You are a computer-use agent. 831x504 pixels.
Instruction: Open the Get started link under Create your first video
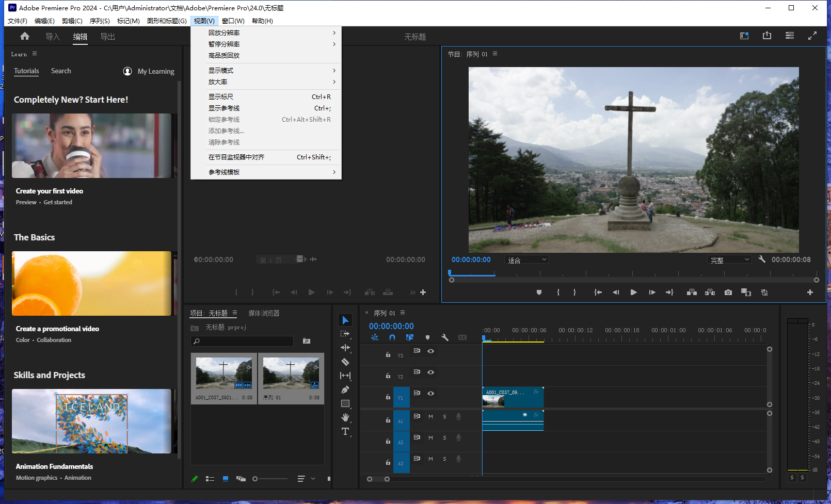[x=57, y=202]
